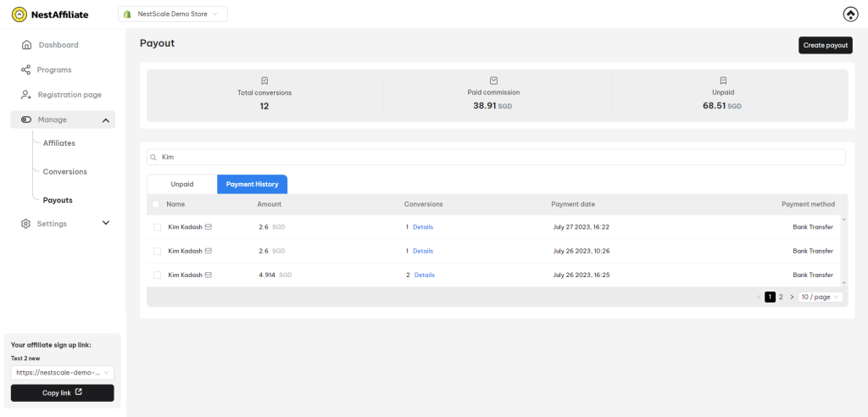Click the Programs share icon
Viewport: 868px width, 417px height.
coord(25,69)
